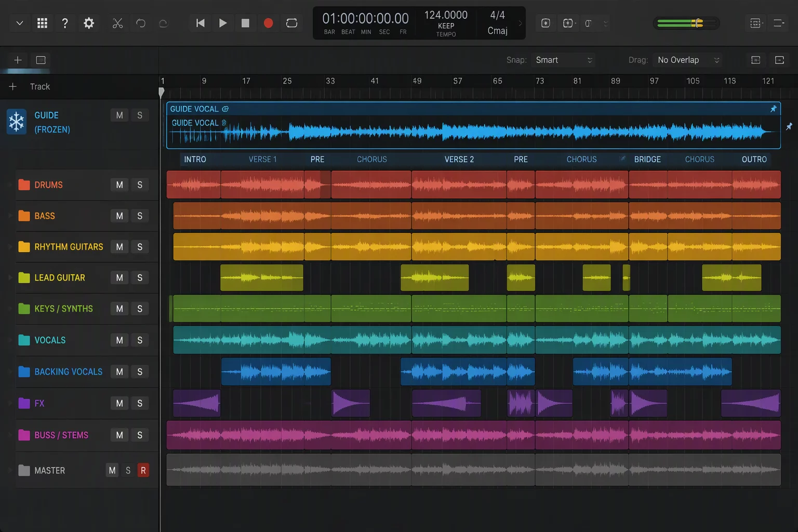
Task: Expand the KEYS / SYNTHS folder track
Action: click(10, 309)
